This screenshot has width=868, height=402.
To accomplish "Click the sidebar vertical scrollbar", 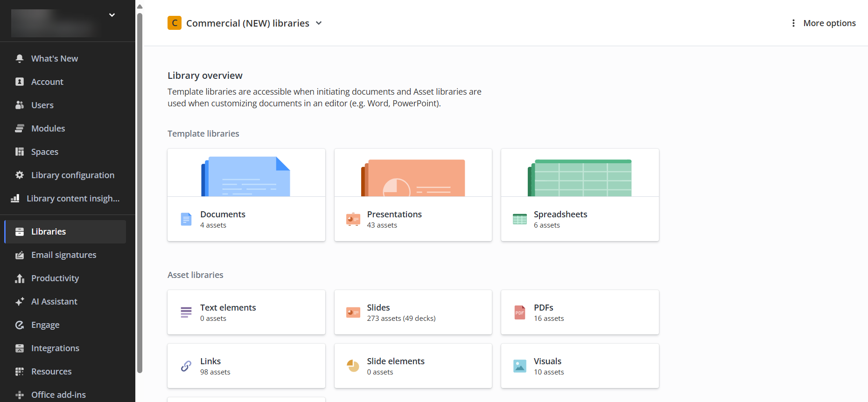I will coord(140,193).
